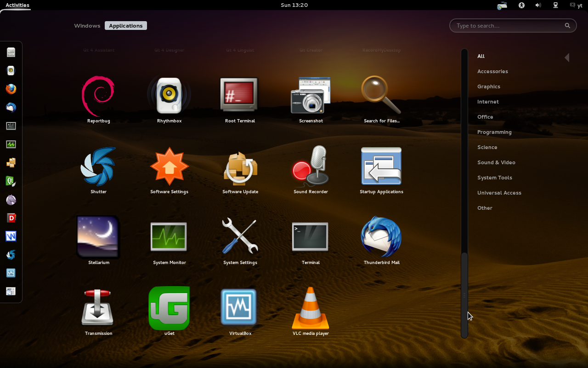Click the package boxes icon in the dash
Image resolution: width=588 pixels, height=368 pixels.
click(11, 163)
